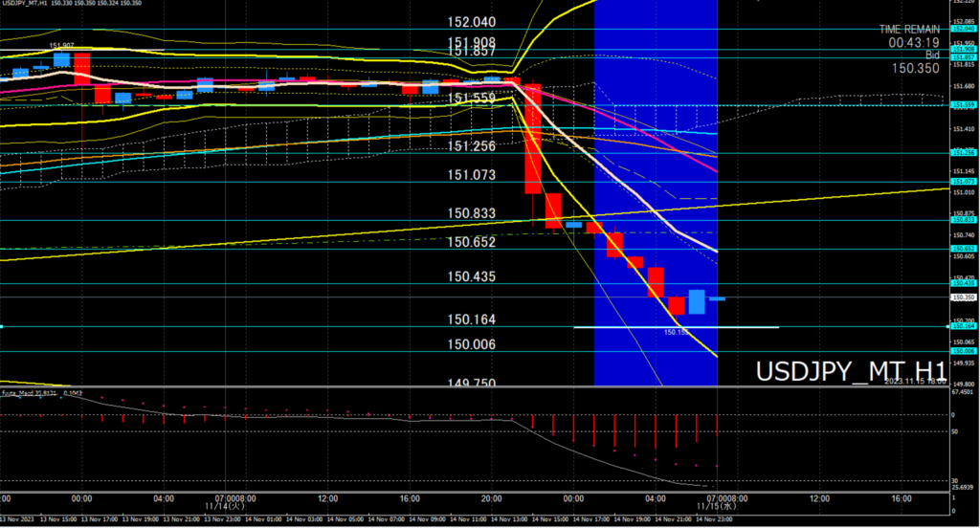The image size is (980, 528).
Task: Click the 2023.11.15 18:00 timestamp text
Action: 915,381
